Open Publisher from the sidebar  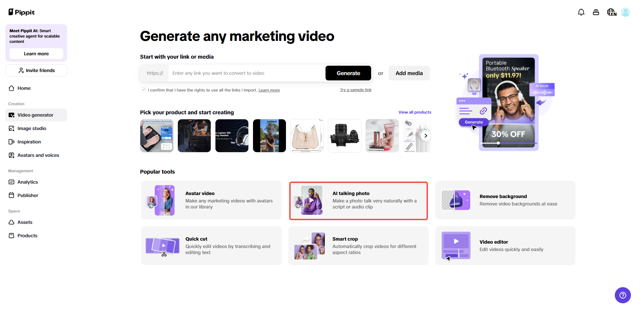point(36,195)
